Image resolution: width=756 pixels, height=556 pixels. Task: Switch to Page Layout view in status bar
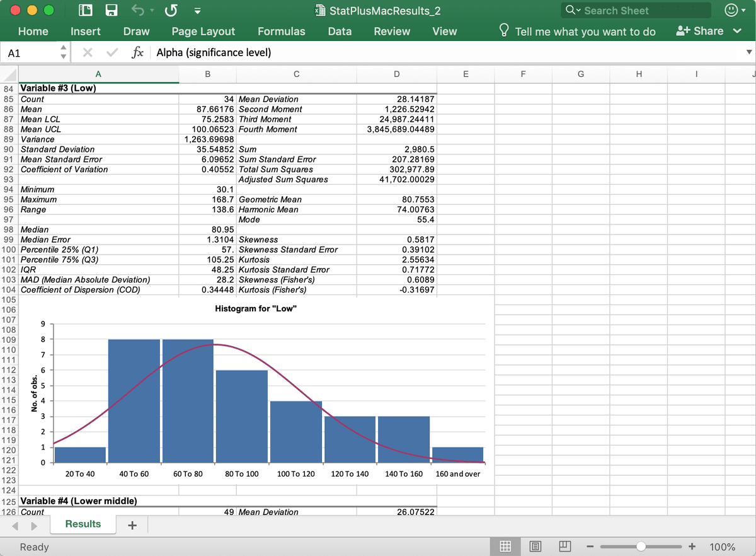[535, 547]
